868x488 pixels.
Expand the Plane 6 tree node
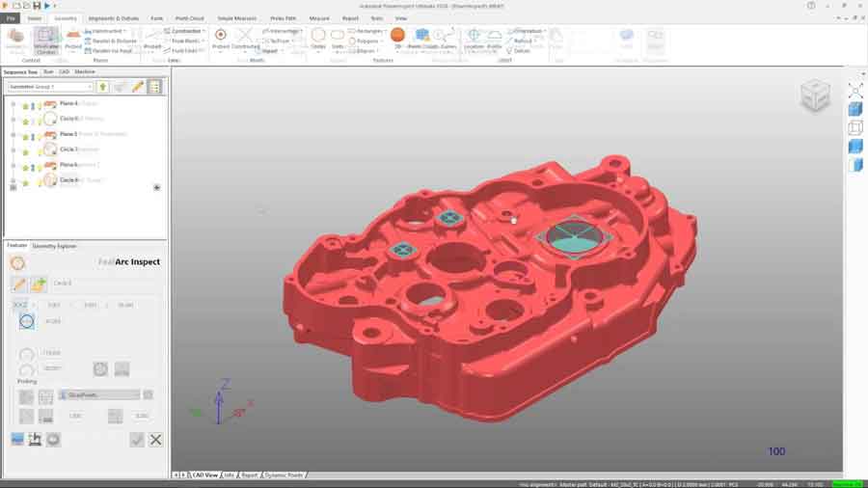pos(14,165)
